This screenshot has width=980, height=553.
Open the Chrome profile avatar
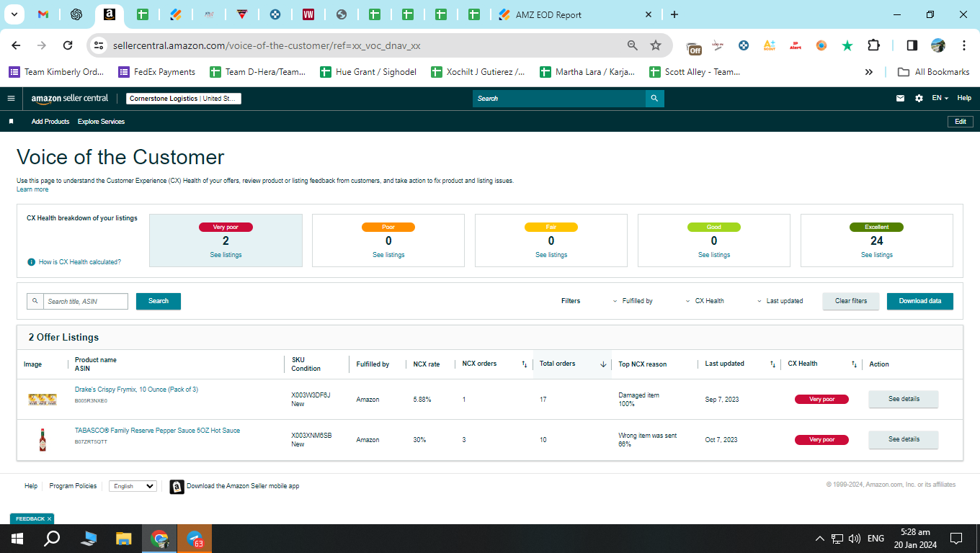tap(938, 45)
